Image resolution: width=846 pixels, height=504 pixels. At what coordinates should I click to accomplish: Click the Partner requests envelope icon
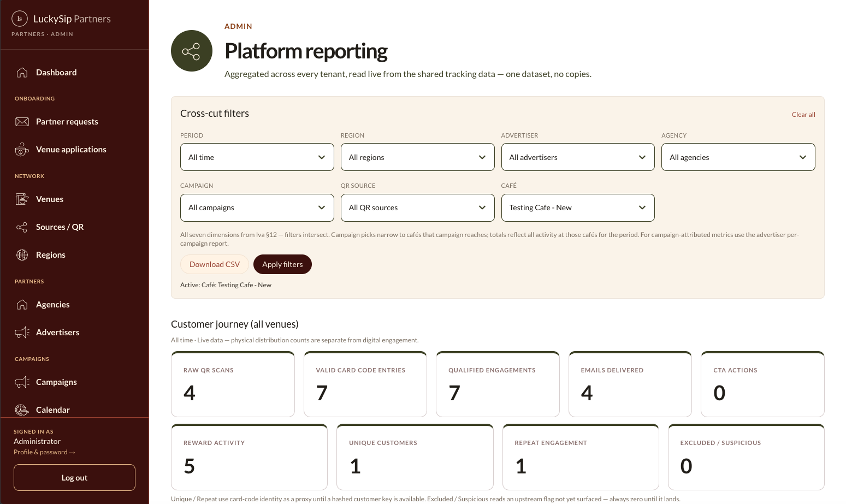22,122
